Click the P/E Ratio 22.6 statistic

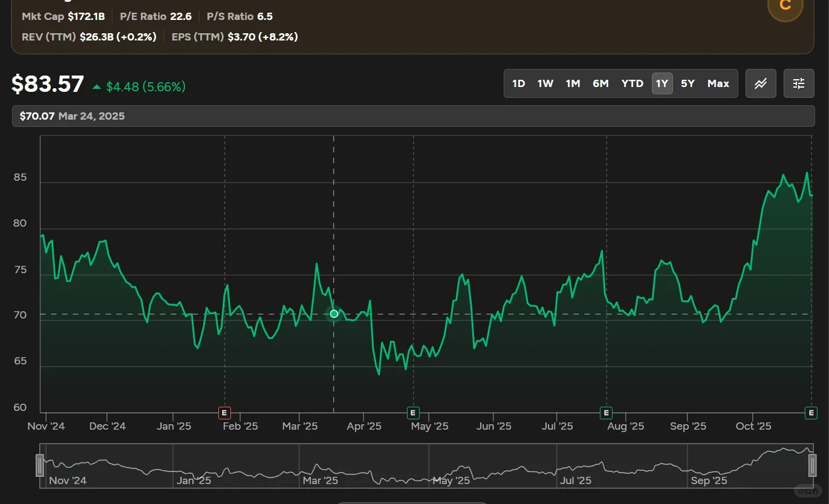pyautogui.click(x=155, y=16)
